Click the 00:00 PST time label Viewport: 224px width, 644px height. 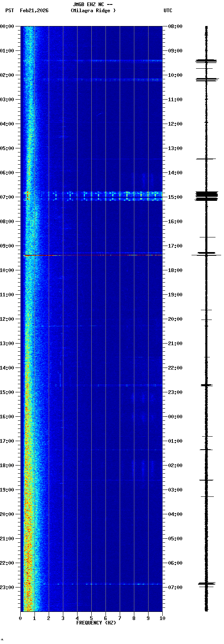pyautogui.click(x=7, y=26)
